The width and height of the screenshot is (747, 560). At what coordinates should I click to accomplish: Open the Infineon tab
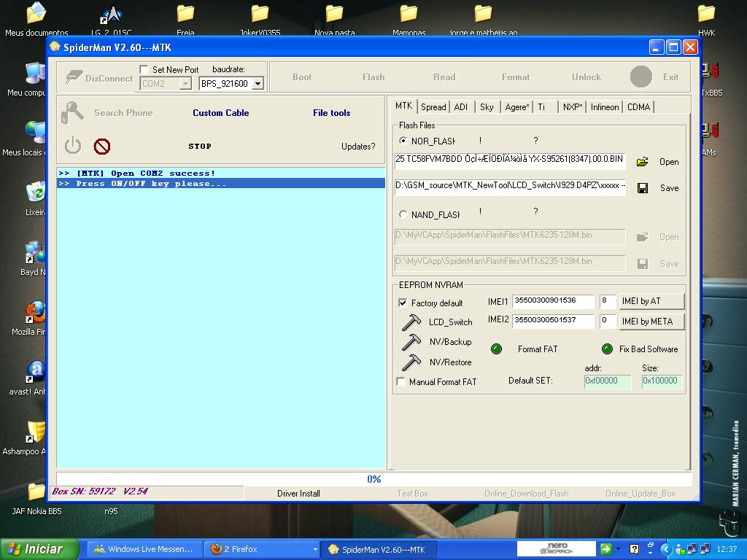click(x=605, y=107)
